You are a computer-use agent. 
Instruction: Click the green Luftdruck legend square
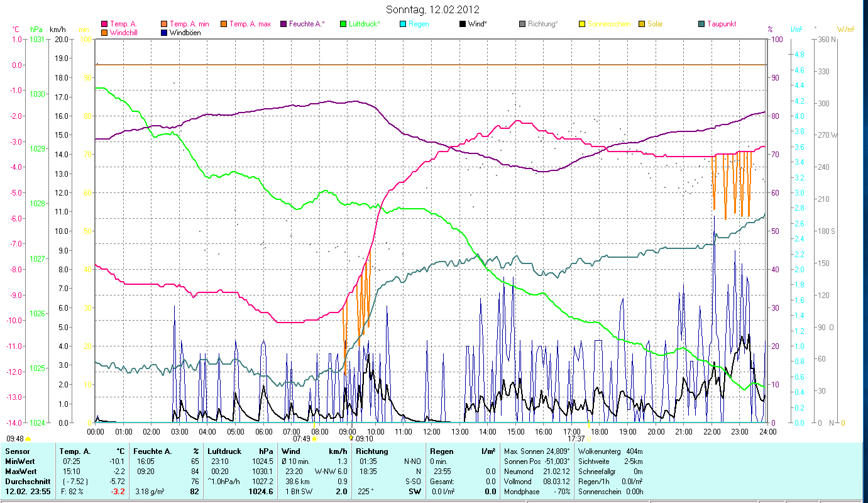(x=343, y=24)
